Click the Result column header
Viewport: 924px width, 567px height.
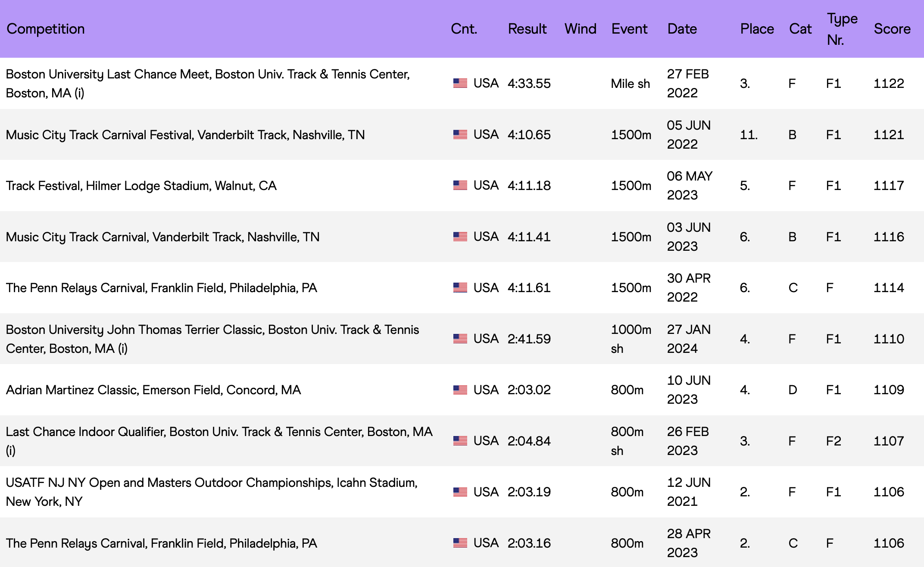coord(527,29)
